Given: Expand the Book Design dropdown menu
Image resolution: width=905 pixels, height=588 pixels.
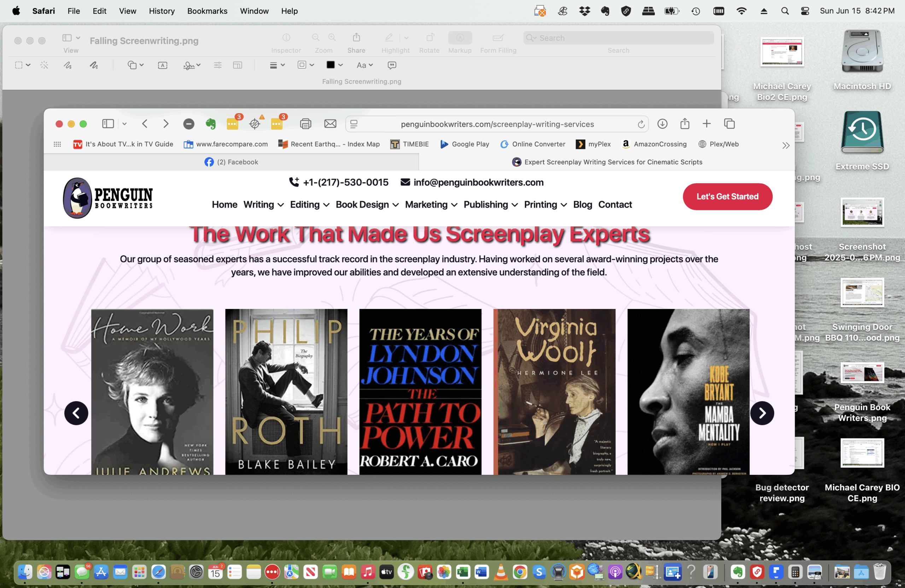Looking at the screenshot, I should point(367,205).
